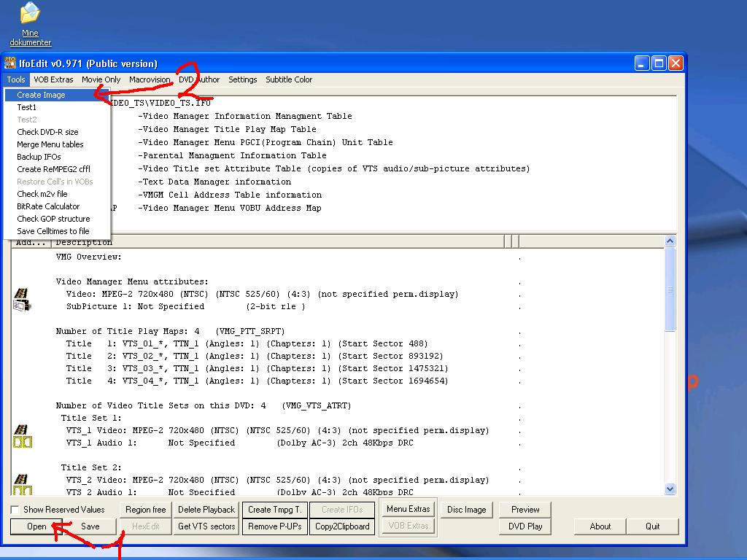Viewport: 747px width, 560px height.
Task: Click the Save button
Action: (x=90, y=526)
